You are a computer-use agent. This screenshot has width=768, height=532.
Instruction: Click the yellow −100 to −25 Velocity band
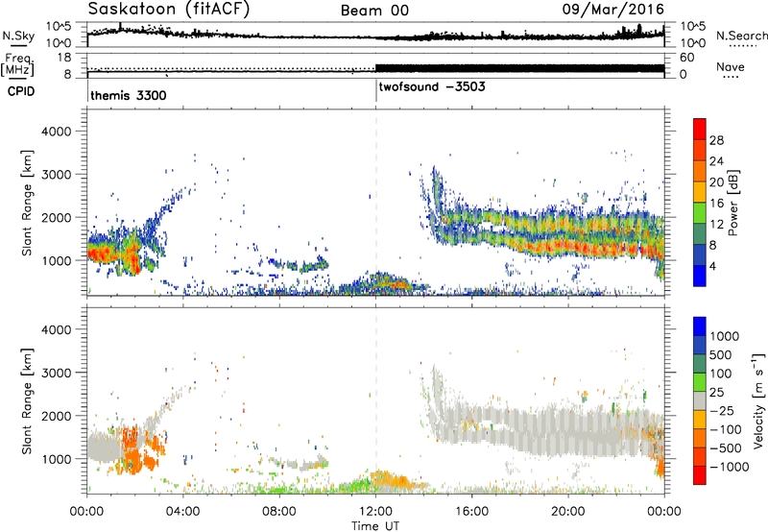[700, 420]
